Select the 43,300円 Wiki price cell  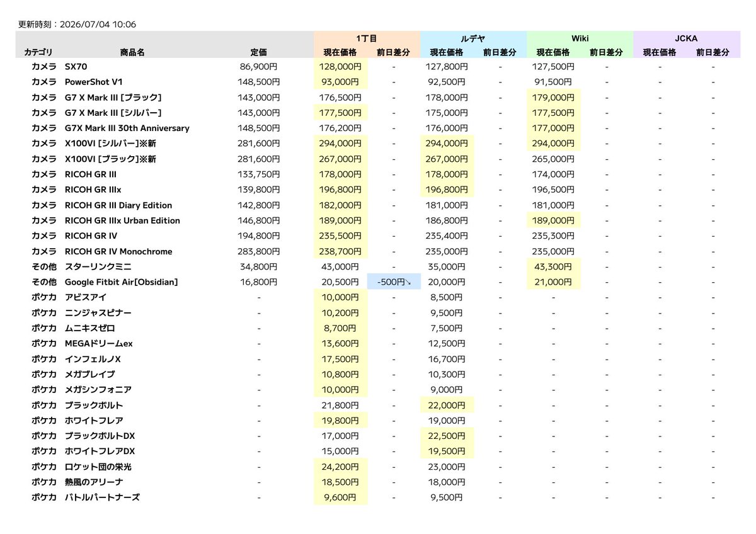click(553, 267)
